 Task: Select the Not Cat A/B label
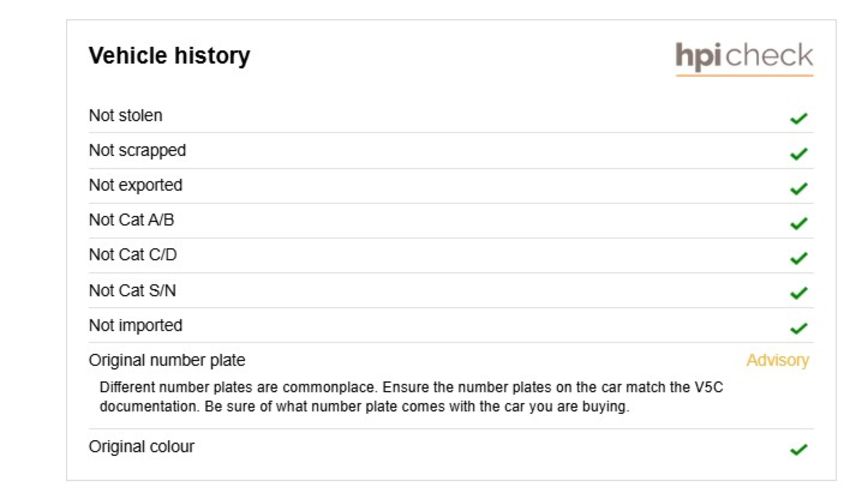click(x=132, y=220)
